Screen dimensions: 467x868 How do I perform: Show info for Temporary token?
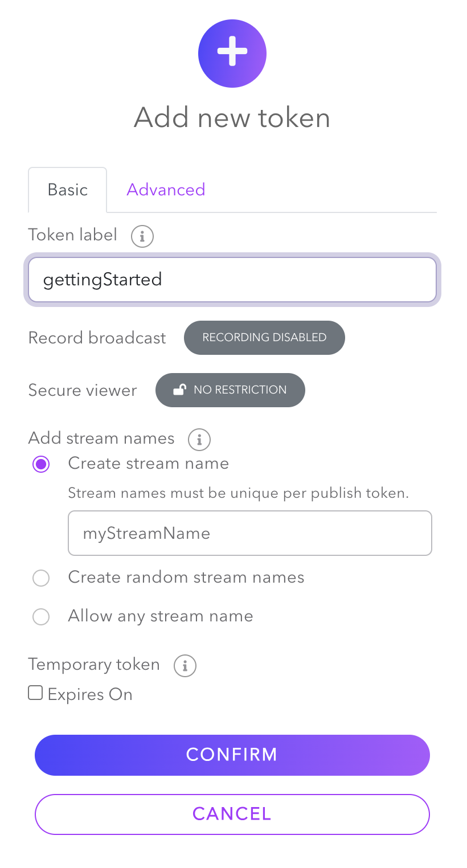coord(185,665)
